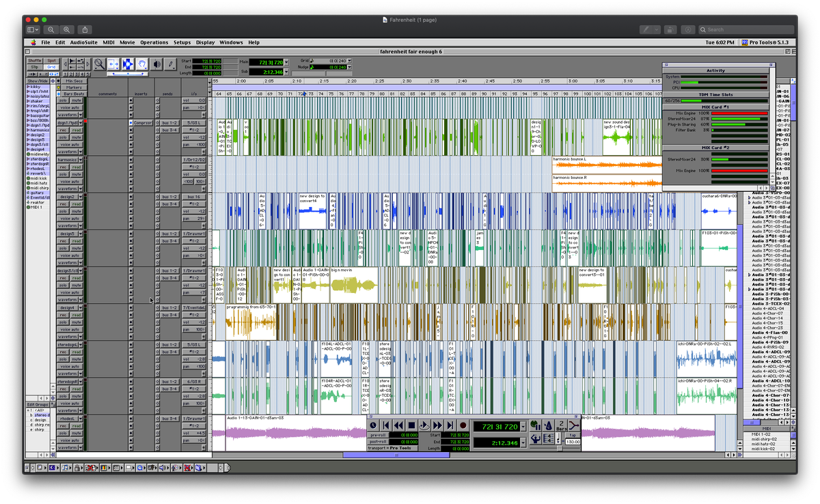The width and height of the screenshot is (820, 504).
Task: Click the Compressor insert button
Action: click(x=143, y=122)
